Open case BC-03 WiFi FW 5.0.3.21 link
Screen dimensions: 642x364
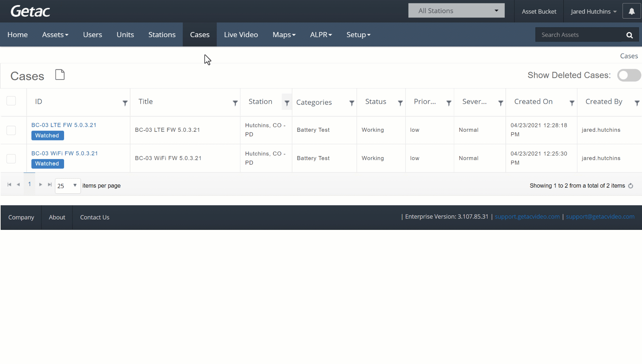click(64, 153)
